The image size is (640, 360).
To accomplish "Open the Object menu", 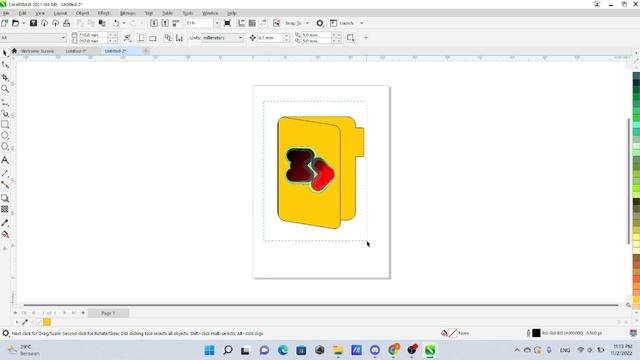I will coord(82,13).
